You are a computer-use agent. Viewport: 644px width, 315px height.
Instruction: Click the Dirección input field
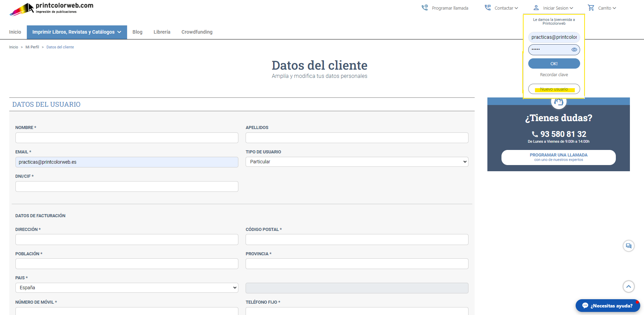pos(127,240)
